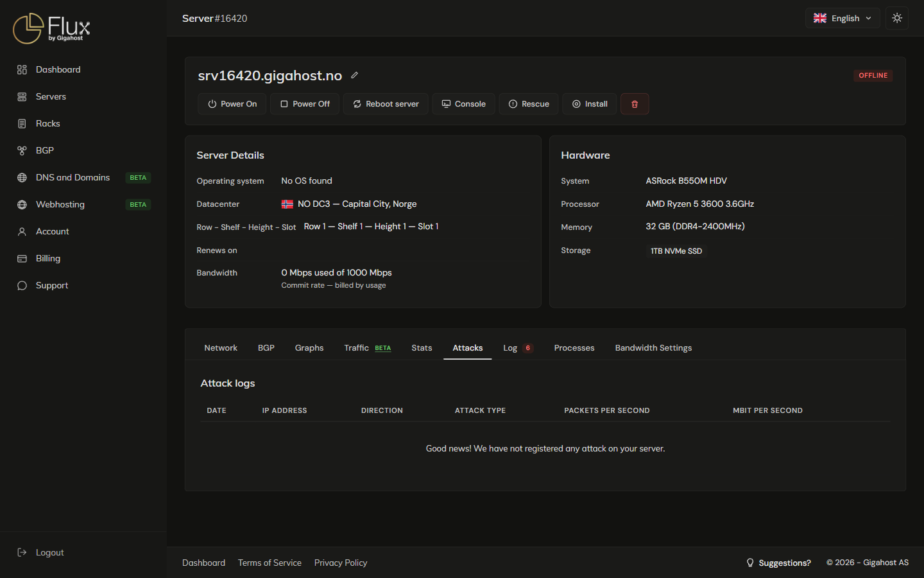Click the Flux by Gigahost logo
Image resolution: width=924 pixels, height=578 pixels.
click(x=51, y=28)
